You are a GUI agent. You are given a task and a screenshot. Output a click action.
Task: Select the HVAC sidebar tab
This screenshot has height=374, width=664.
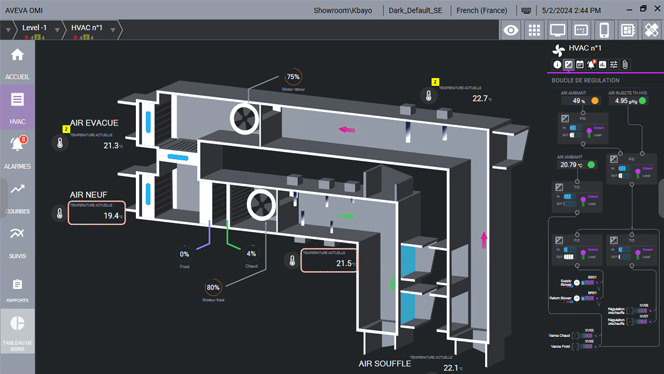[17, 107]
